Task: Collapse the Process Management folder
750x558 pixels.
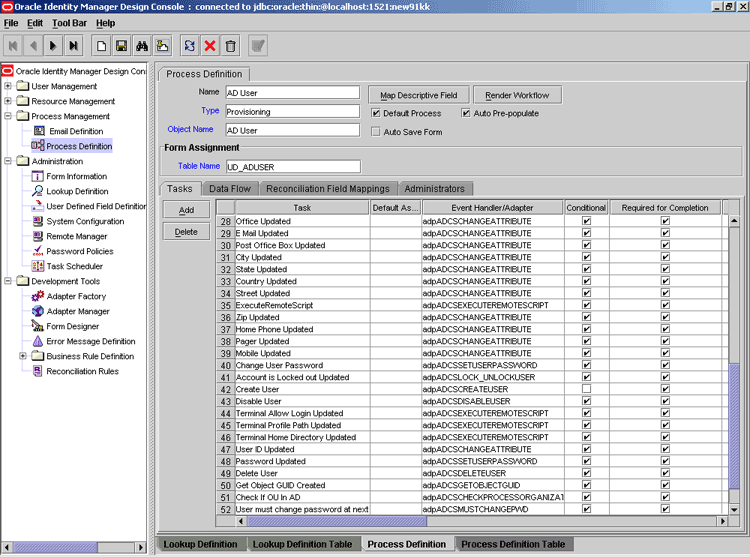Action: [8, 116]
